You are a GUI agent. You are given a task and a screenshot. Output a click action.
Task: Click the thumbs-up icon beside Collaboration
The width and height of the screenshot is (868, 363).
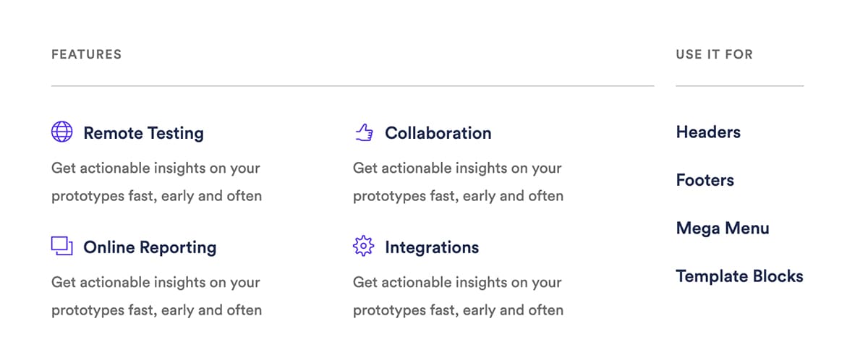point(364,132)
